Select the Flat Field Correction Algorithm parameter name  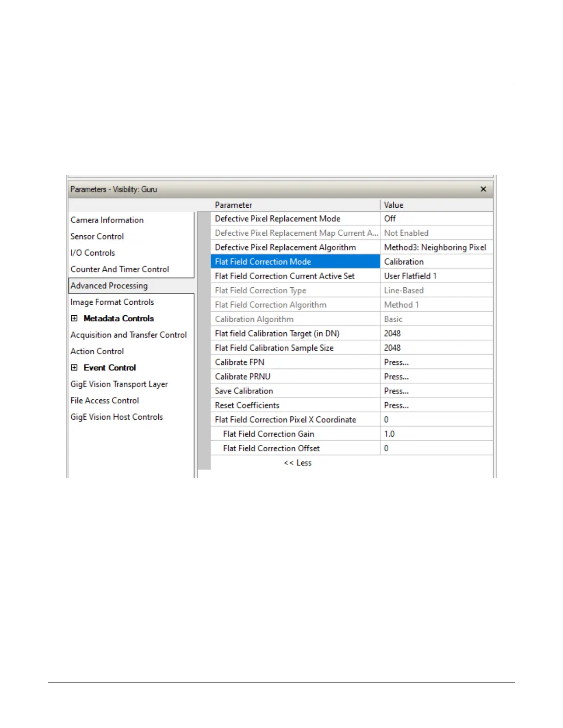(270, 305)
